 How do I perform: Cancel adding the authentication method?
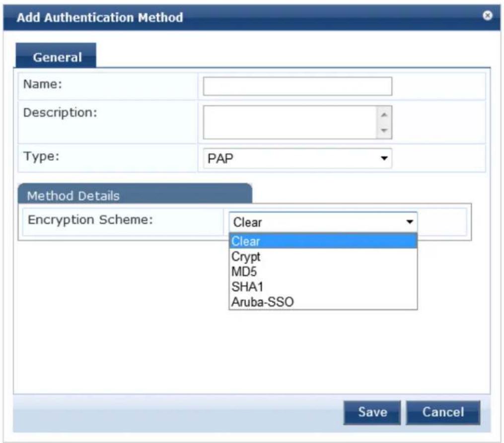tap(443, 412)
